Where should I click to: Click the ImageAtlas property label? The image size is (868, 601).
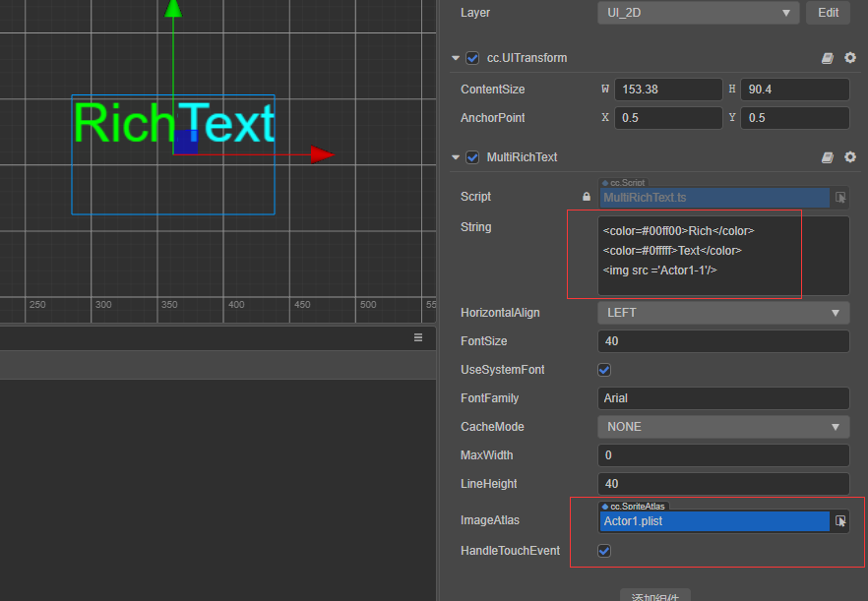tap(490, 520)
